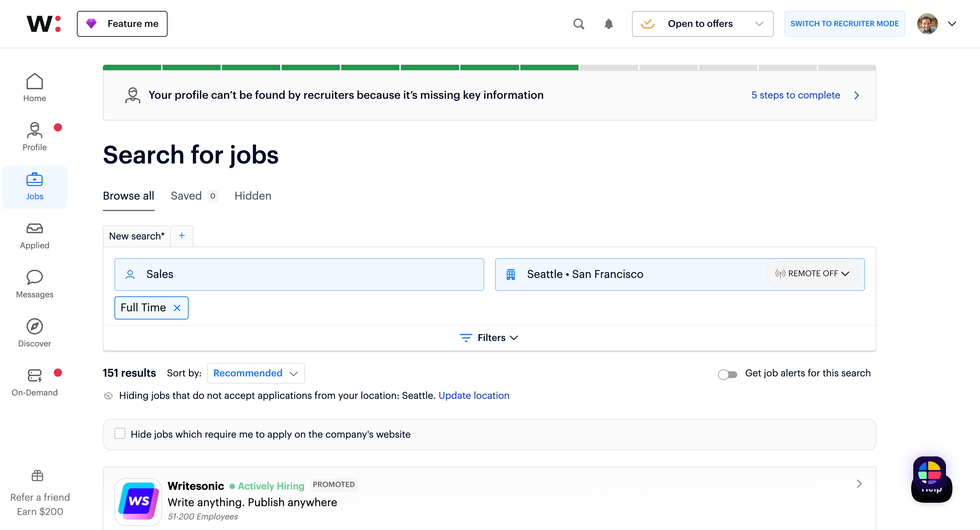Remove the Full Time filter tag
This screenshot has width=980, height=530.
pos(177,308)
